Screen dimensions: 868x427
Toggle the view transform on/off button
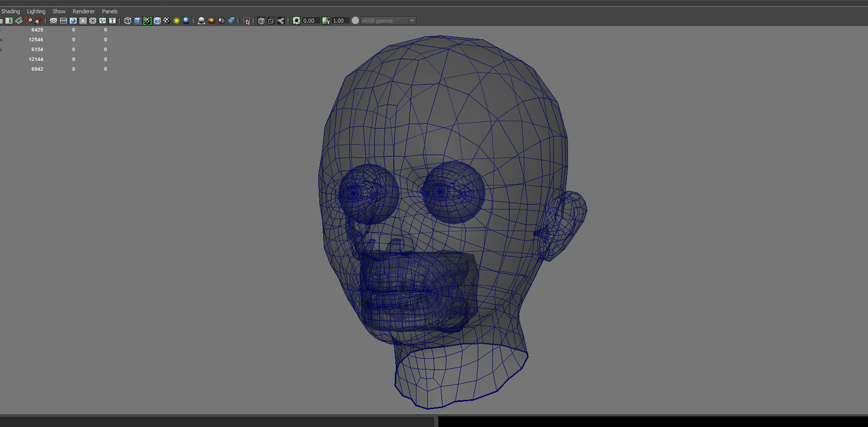tap(355, 21)
